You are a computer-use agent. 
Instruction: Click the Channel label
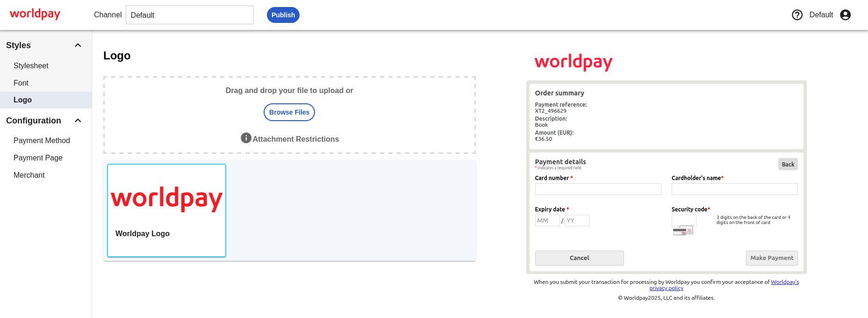point(108,15)
